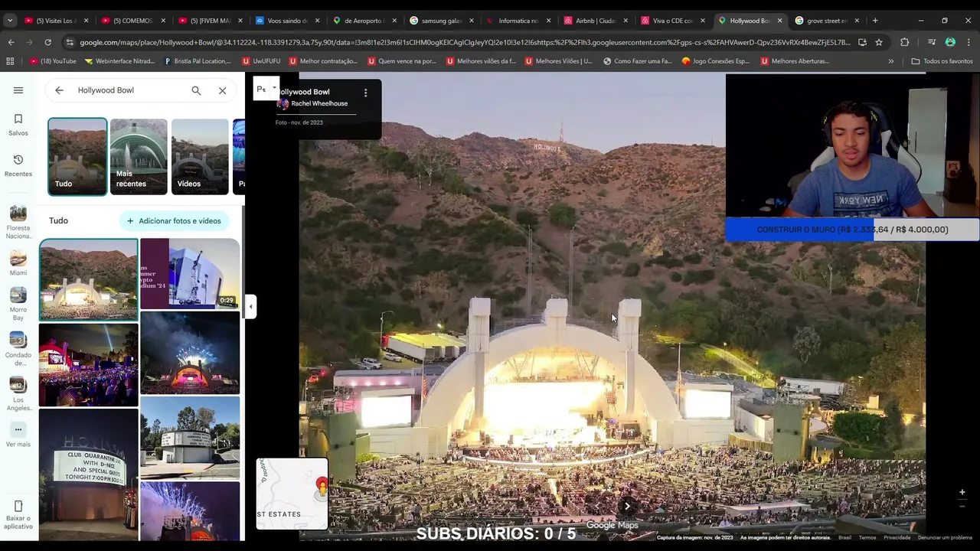The image size is (980, 551).
Task: Open Chrome three-dot menu
Action: click(x=969, y=42)
